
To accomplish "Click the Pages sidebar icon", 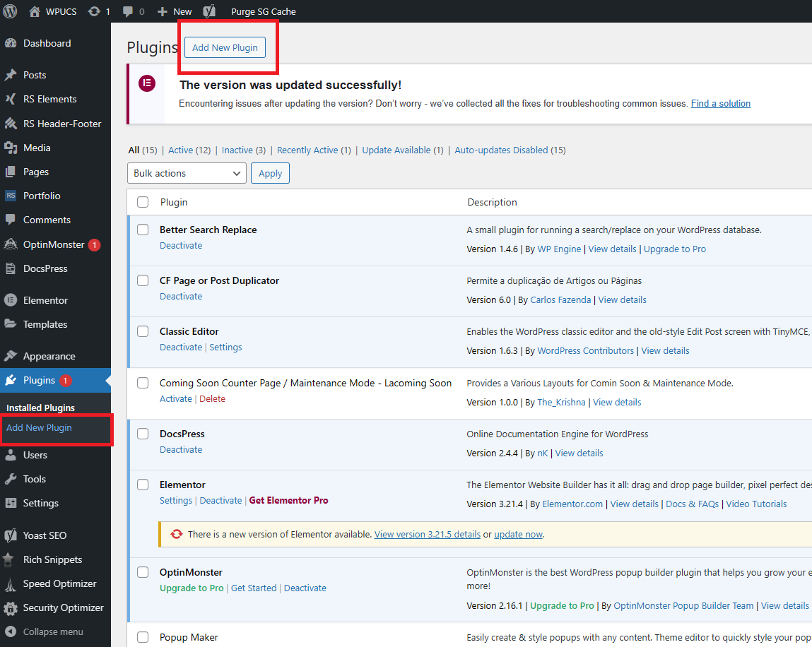I will (11, 172).
